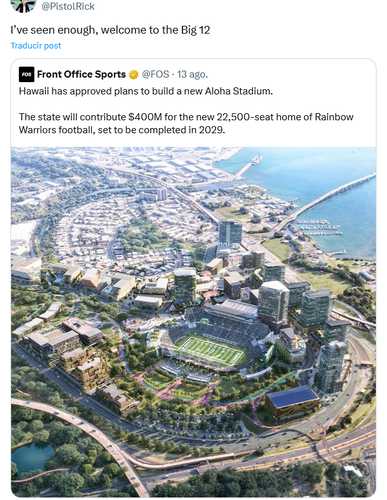Click the green football field in image
This screenshot has height=500, width=387.
click(211, 350)
